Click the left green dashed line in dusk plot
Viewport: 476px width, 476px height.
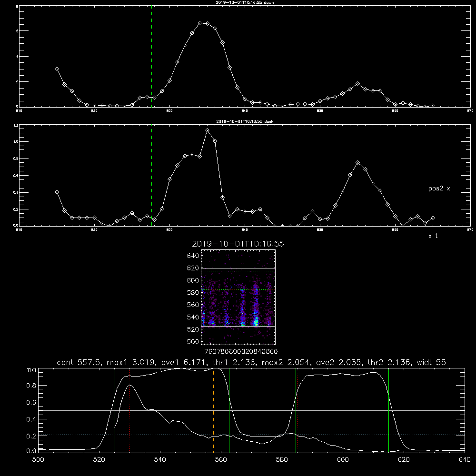point(151,175)
